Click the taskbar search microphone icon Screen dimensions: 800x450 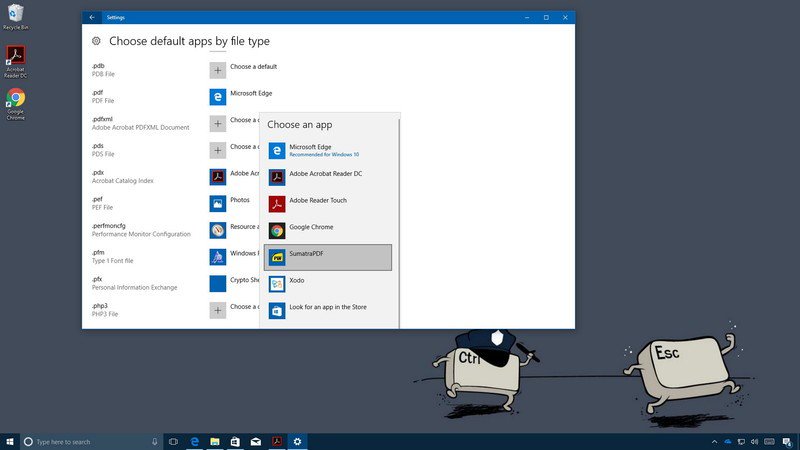click(x=155, y=442)
